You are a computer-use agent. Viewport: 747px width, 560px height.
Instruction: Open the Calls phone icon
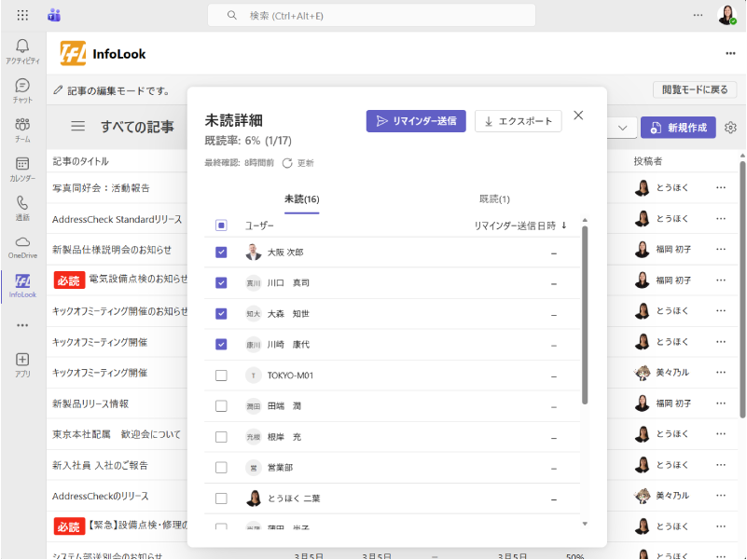click(22, 207)
